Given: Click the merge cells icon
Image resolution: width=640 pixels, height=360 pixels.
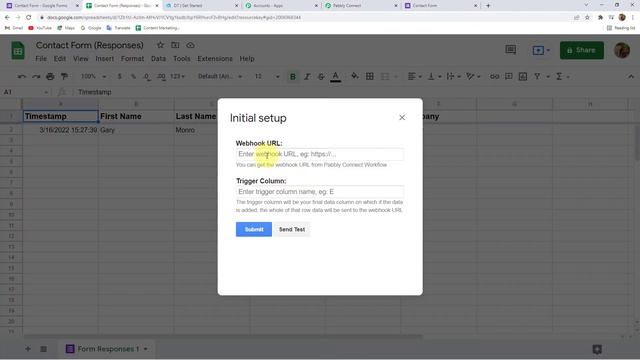Looking at the screenshot, I should point(385,76).
